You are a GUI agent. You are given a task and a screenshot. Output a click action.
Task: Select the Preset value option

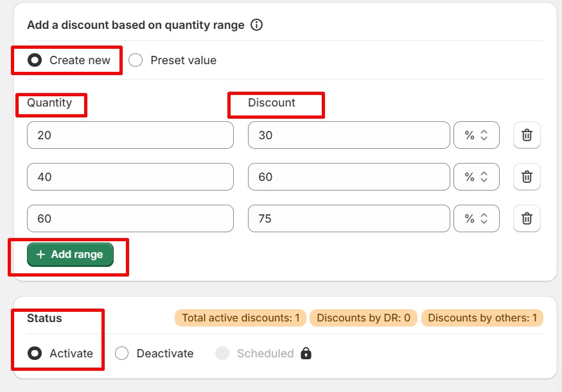[136, 60]
